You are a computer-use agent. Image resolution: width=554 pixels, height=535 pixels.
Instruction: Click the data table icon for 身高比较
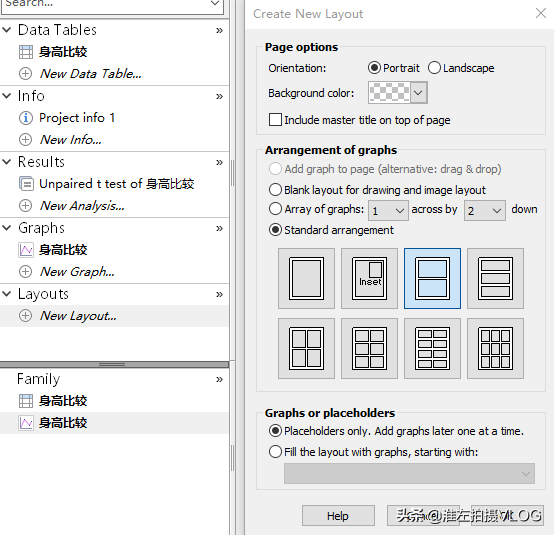click(26, 52)
